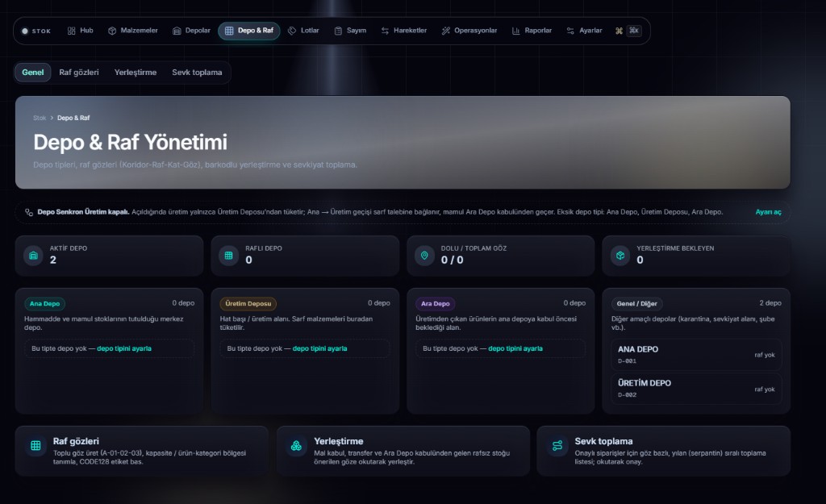
Task: Click the Raflı Depo grid icon
Action: tap(228, 256)
